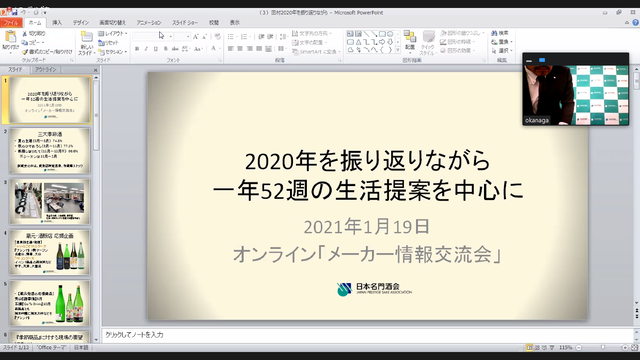Click the Find (検索) binoculars button
Image resolution: width=640 pixels, height=360 pixels.
pos(500,33)
